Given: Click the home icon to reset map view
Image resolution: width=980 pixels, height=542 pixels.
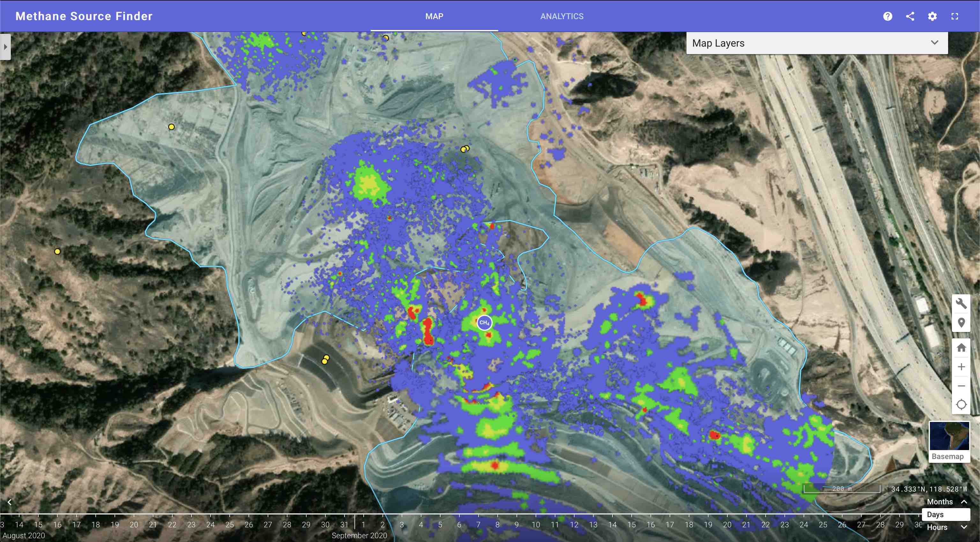Looking at the screenshot, I should point(962,348).
